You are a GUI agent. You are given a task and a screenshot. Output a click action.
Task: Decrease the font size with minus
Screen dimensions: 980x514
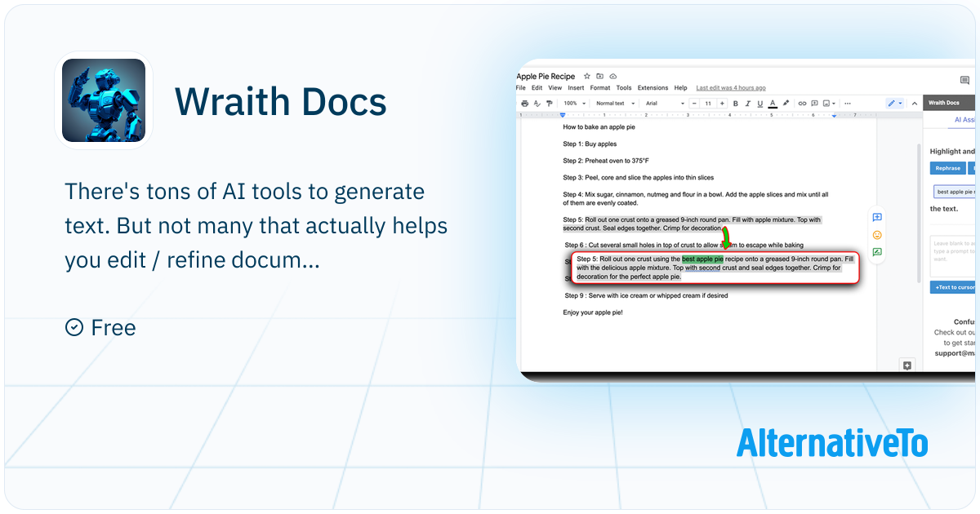click(x=694, y=104)
